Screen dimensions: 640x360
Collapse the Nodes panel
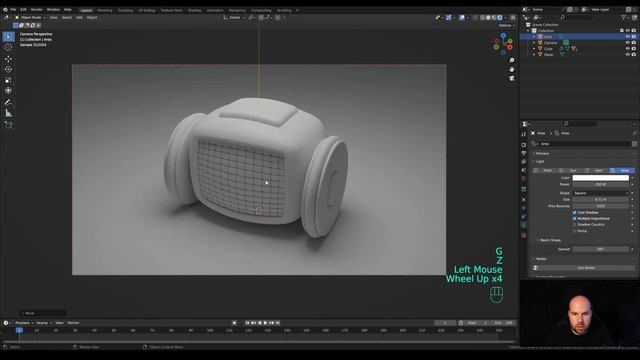pos(540,259)
